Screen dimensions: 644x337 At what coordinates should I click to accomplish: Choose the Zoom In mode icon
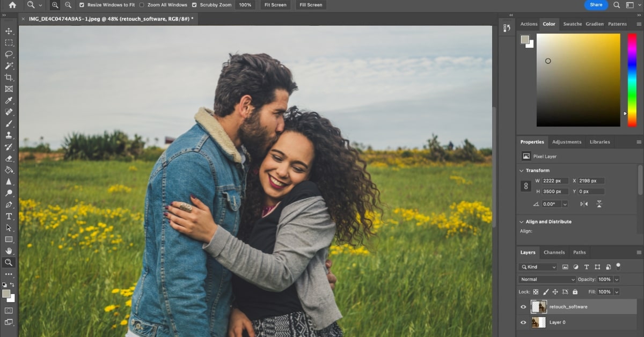coord(55,5)
